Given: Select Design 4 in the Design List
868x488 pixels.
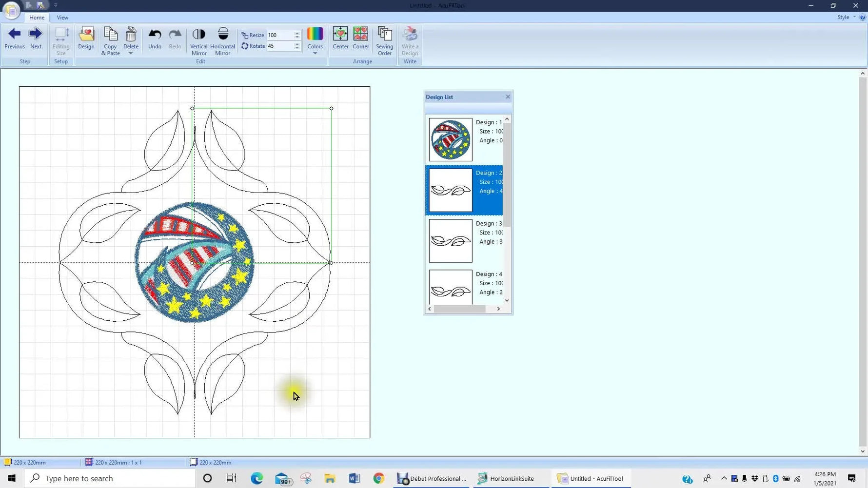Looking at the screenshot, I should 464,287.
